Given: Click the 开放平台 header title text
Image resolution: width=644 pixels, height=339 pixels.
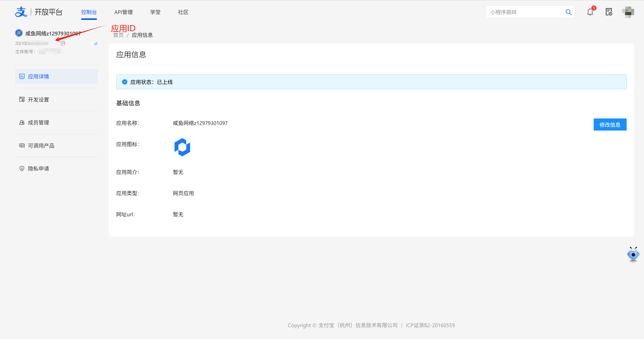Looking at the screenshot, I should [x=48, y=12].
